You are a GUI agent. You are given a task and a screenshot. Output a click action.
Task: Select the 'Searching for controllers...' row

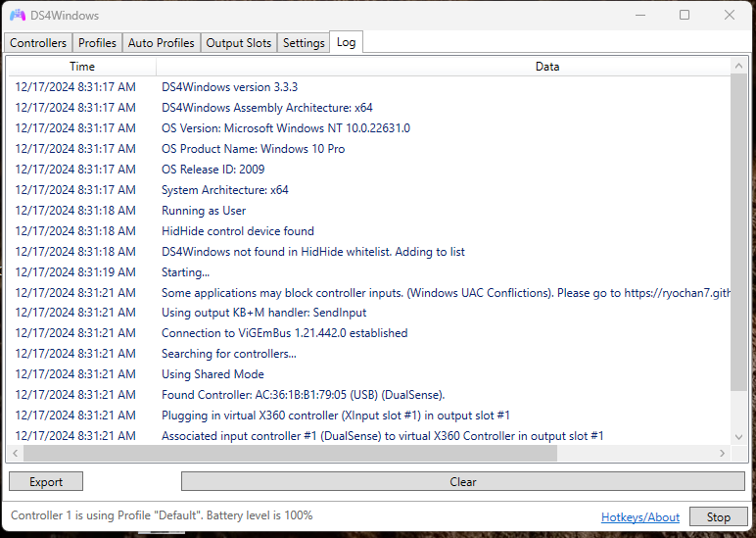tap(370, 354)
